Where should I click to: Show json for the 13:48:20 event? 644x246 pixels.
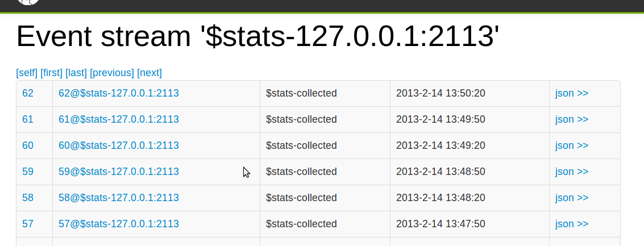coord(572,198)
